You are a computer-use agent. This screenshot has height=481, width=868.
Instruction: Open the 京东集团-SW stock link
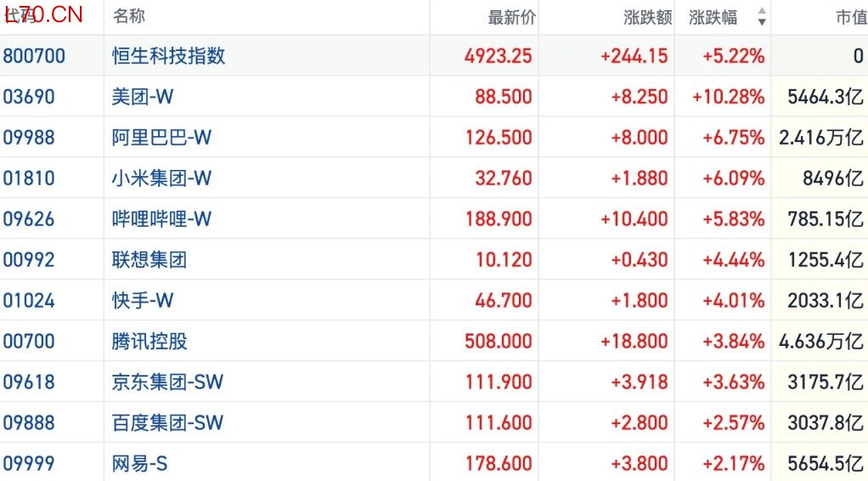coord(167,382)
